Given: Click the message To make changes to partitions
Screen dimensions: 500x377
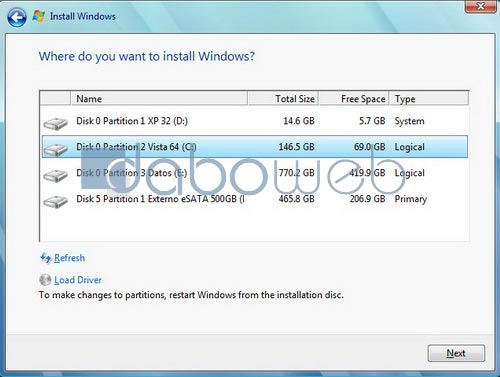Looking at the screenshot, I should coord(191,295).
